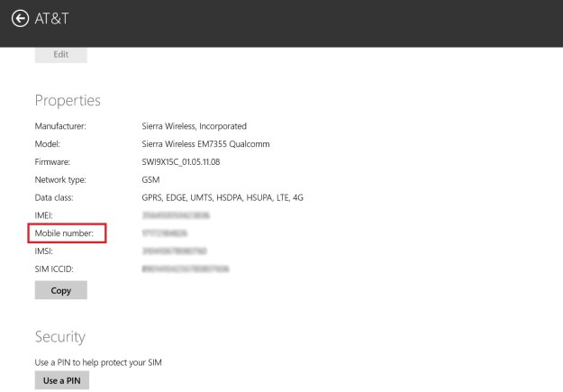Copy the properties with the Copy button

tap(60, 290)
